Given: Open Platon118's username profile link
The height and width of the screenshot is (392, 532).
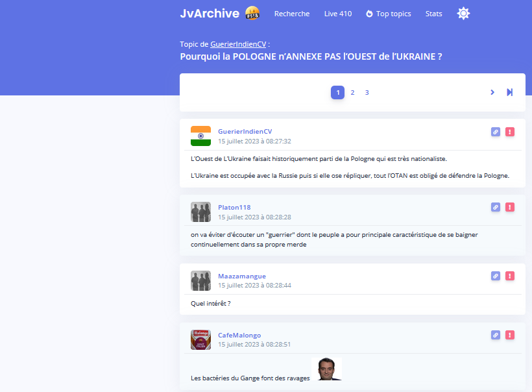Looking at the screenshot, I should point(234,207).
